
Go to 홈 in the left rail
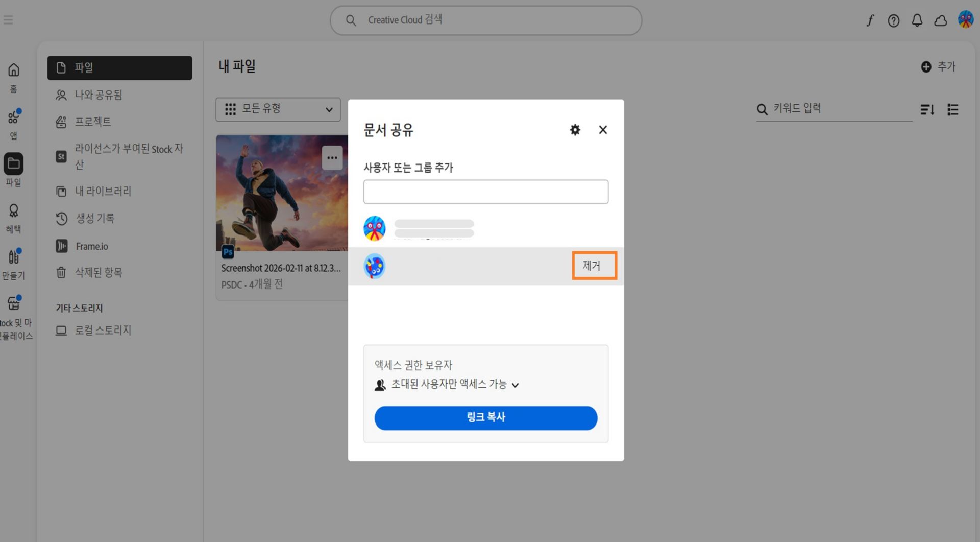pyautogui.click(x=14, y=78)
